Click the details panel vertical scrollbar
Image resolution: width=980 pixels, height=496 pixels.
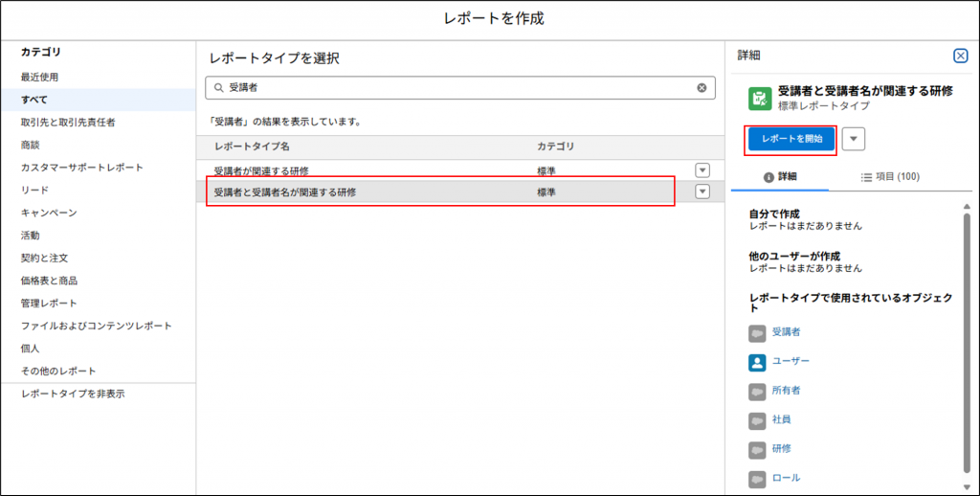pyautogui.click(x=967, y=335)
